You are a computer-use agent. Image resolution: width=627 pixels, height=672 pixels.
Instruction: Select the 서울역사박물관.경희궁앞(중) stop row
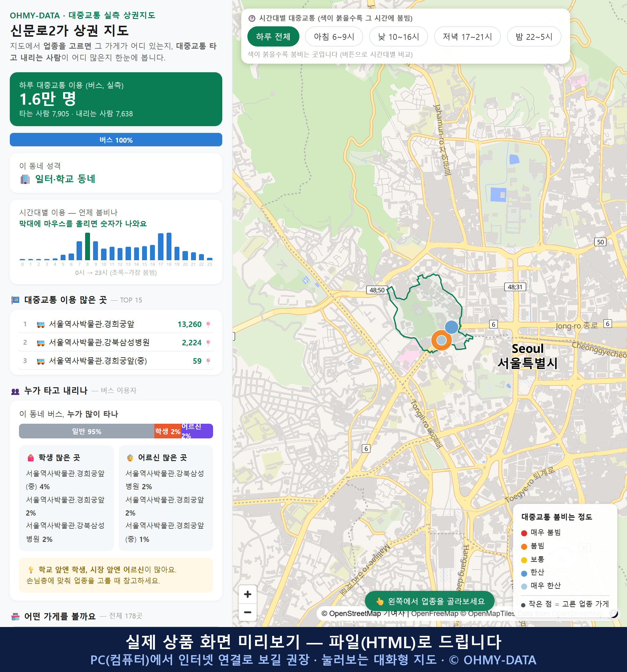tap(116, 361)
